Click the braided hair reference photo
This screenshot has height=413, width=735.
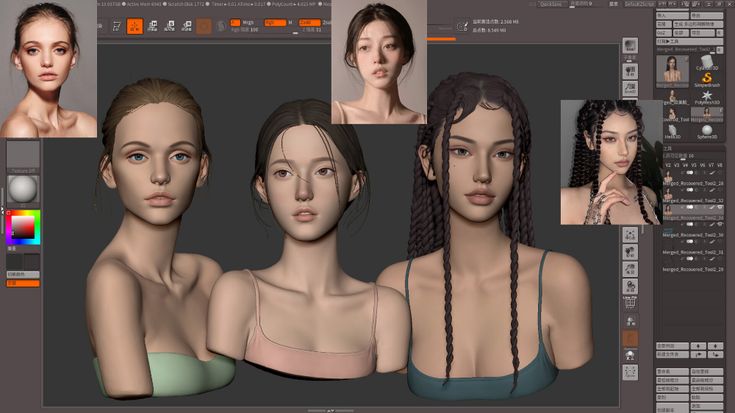click(611, 162)
